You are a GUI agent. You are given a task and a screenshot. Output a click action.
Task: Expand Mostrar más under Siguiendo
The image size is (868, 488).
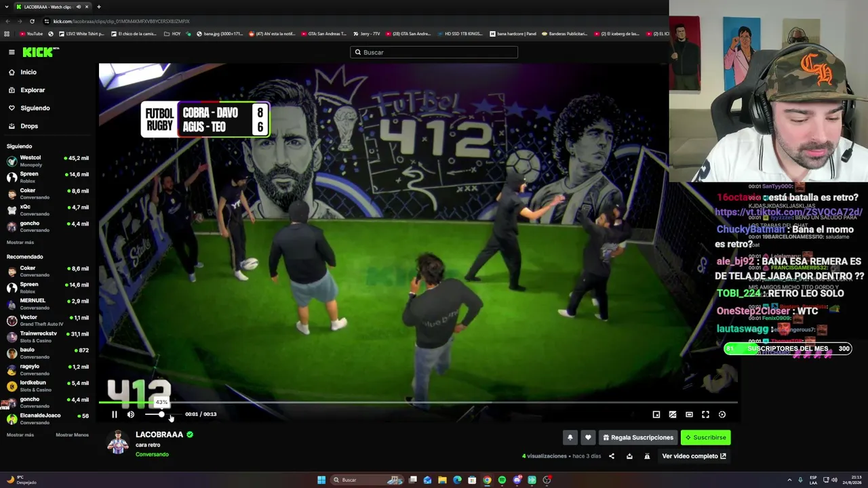tap(20, 243)
